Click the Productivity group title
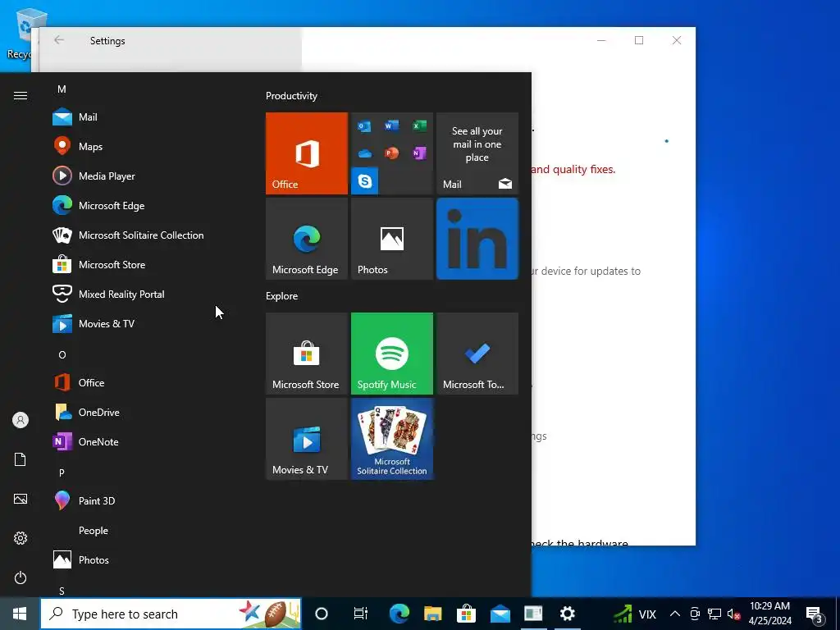Image resolution: width=840 pixels, height=630 pixels. pyautogui.click(x=291, y=96)
